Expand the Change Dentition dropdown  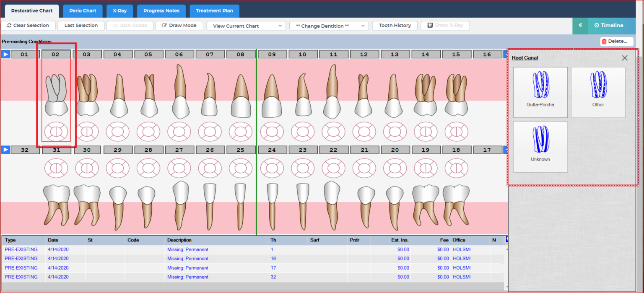click(329, 26)
